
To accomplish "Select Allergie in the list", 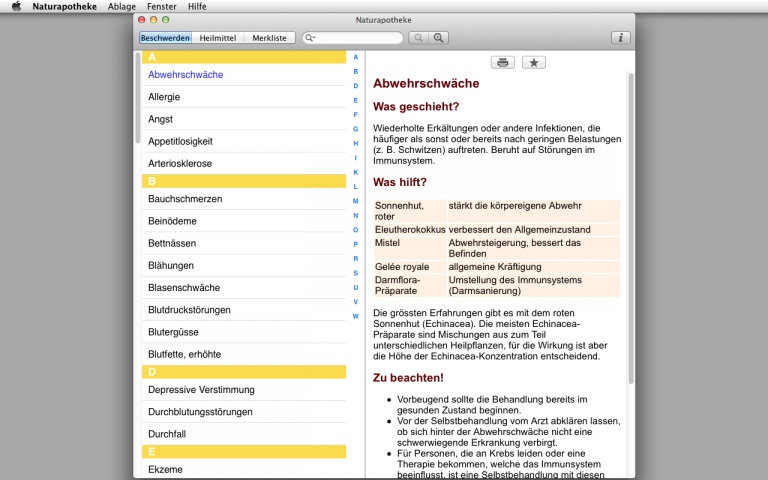I will pos(244,97).
